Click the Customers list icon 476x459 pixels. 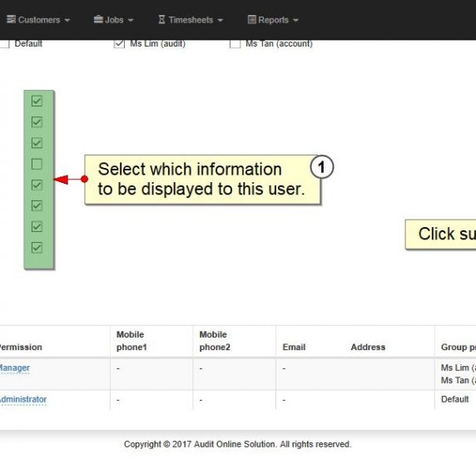tap(11, 19)
